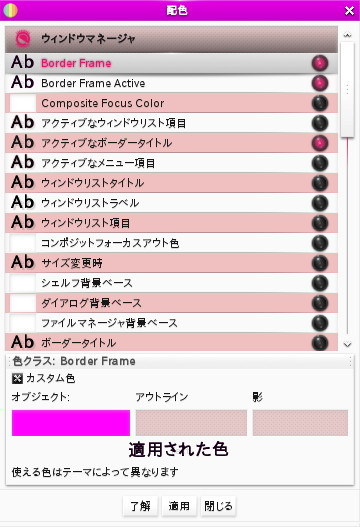This screenshot has width=360, height=527.
Task: Click the 適用 button
Action: click(179, 506)
